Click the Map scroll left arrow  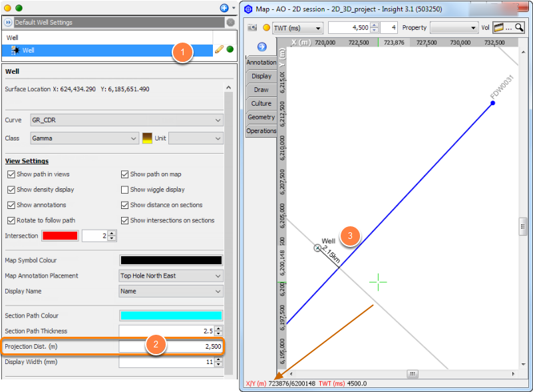pyautogui.click(x=291, y=374)
